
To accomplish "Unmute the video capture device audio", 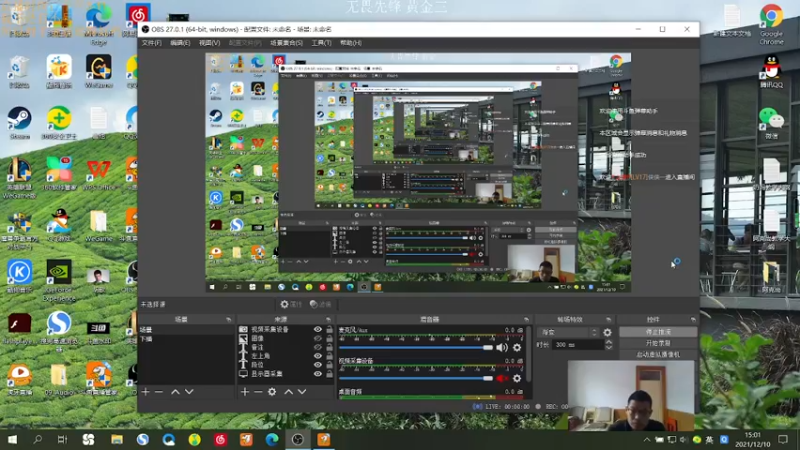I will (502, 379).
